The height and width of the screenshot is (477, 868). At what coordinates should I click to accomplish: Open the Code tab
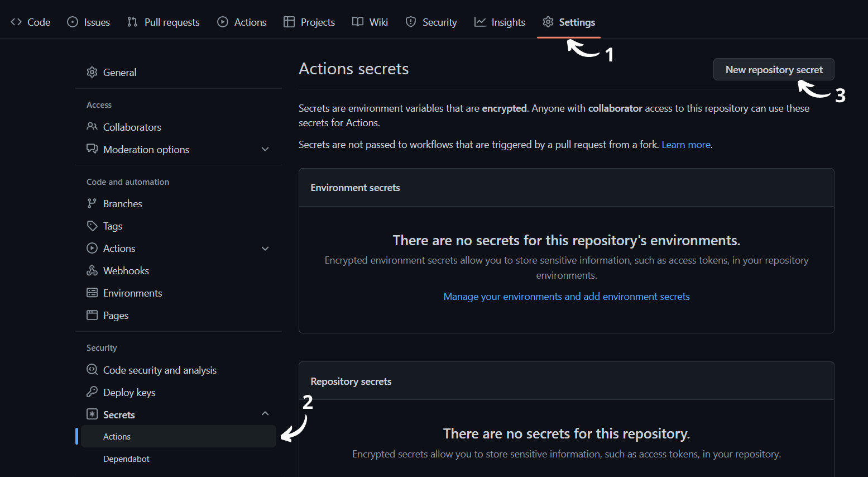click(31, 22)
